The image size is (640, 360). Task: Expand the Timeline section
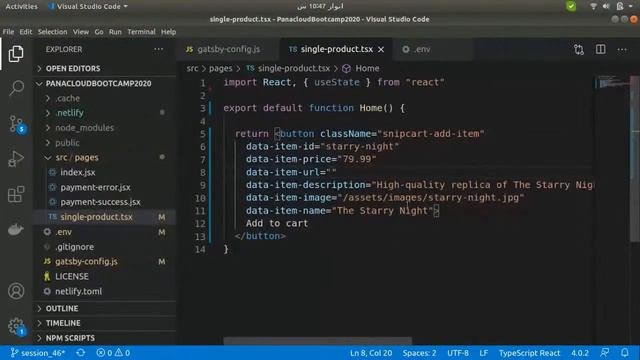click(104, 323)
